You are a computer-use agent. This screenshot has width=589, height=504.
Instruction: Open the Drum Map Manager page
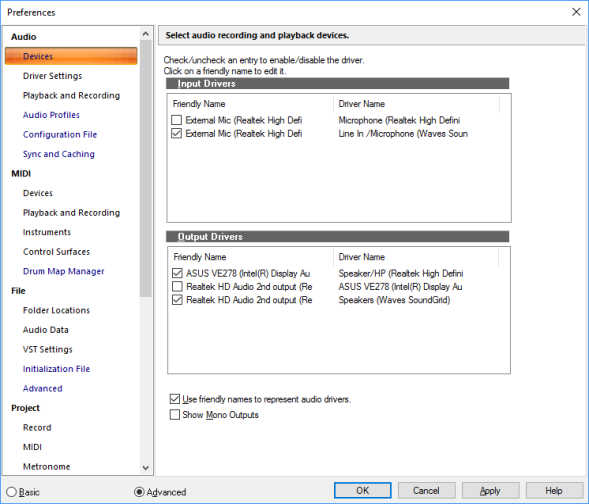coord(63,271)
